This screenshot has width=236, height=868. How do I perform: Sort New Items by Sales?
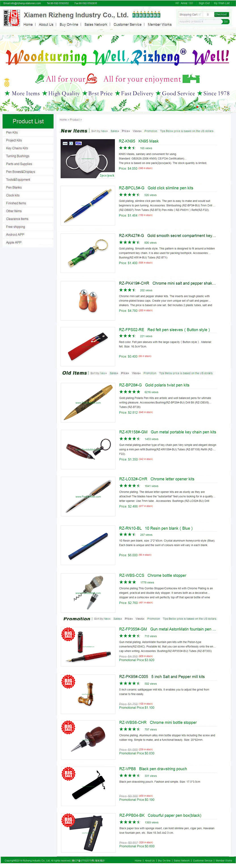pyautogui.click(x=114, y=131)
